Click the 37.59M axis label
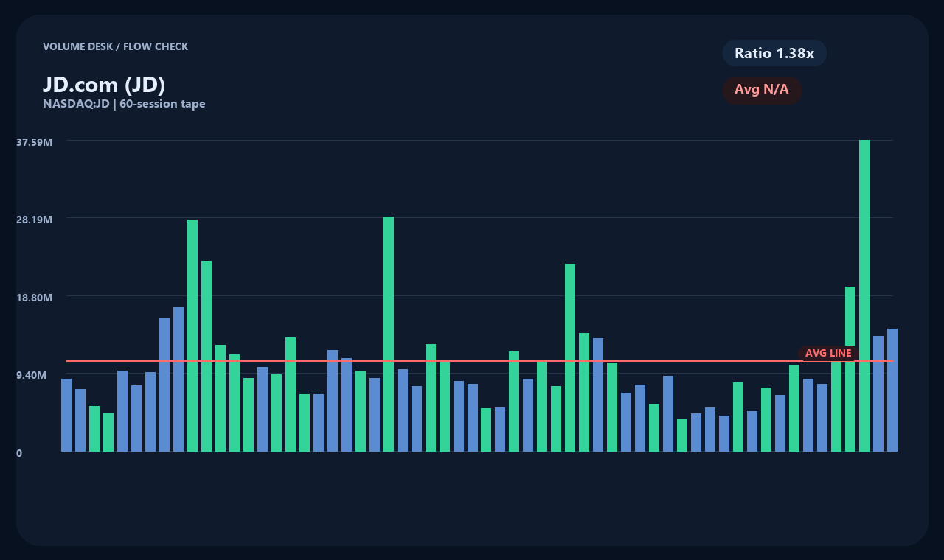This screenshot has height=560, width=944. click(35, 142)
